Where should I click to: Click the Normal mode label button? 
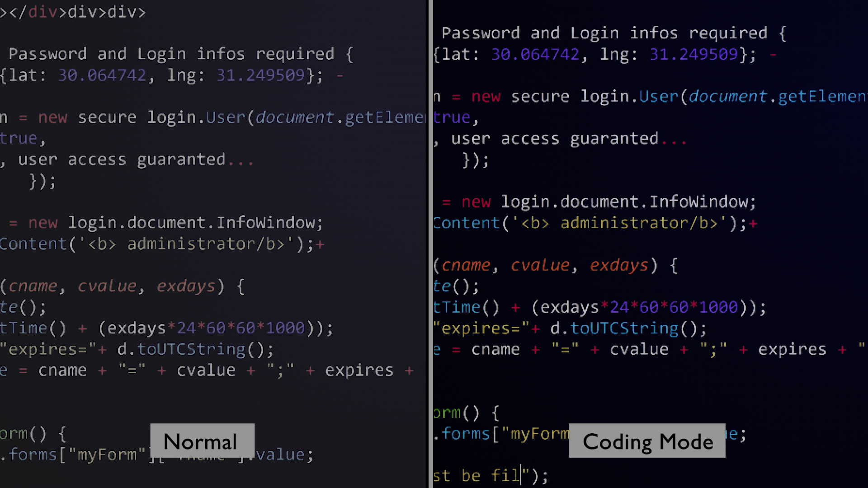point(202,441)
